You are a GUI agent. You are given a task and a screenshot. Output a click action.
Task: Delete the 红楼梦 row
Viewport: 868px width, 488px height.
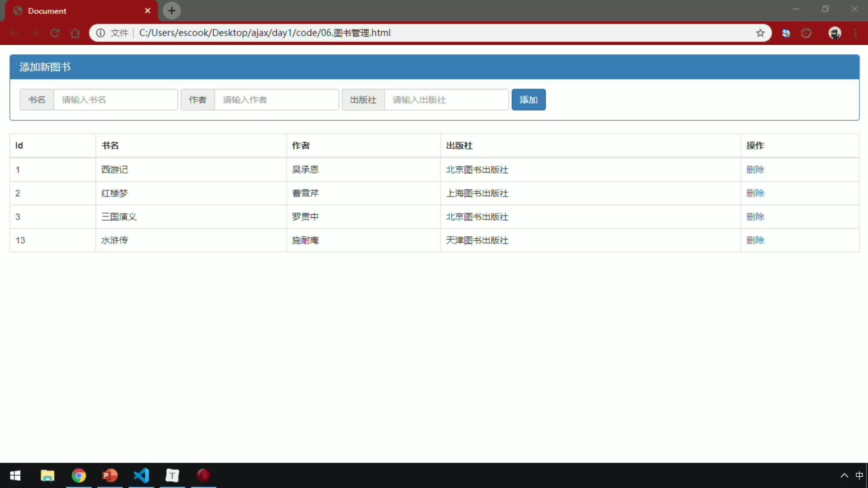click(x=755, y=193)
